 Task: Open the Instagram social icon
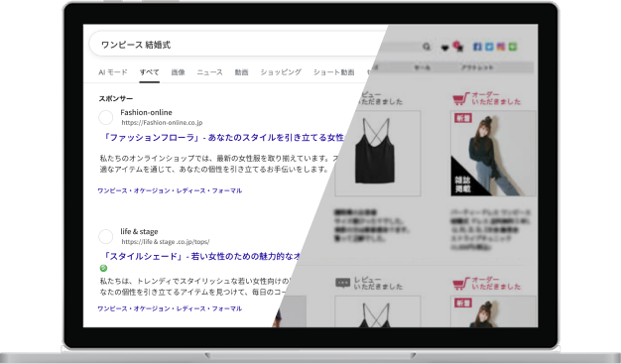[501, 47]
